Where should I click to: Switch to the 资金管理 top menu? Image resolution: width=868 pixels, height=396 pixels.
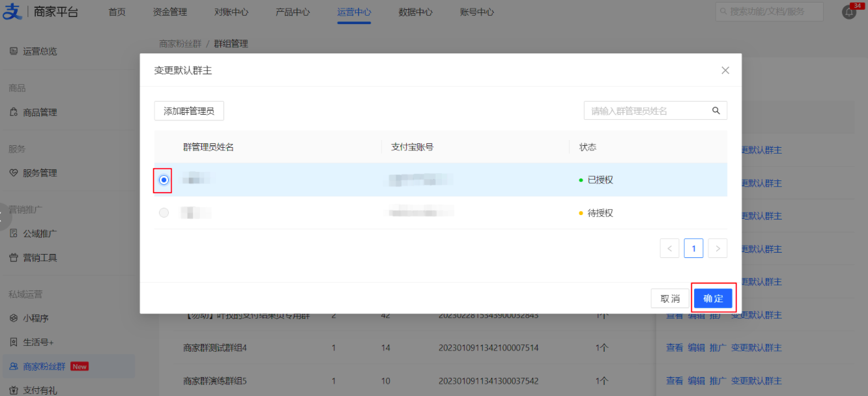[169, 12]
